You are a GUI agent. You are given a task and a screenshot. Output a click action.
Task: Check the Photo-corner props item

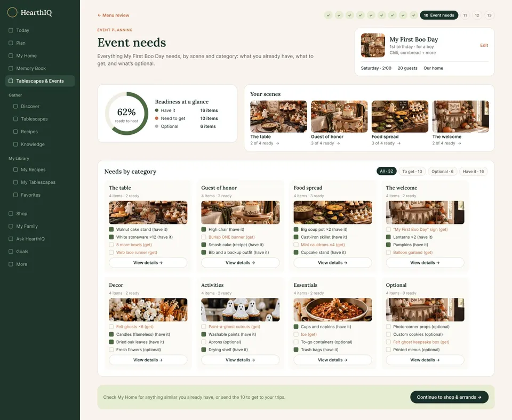[388, 327]
